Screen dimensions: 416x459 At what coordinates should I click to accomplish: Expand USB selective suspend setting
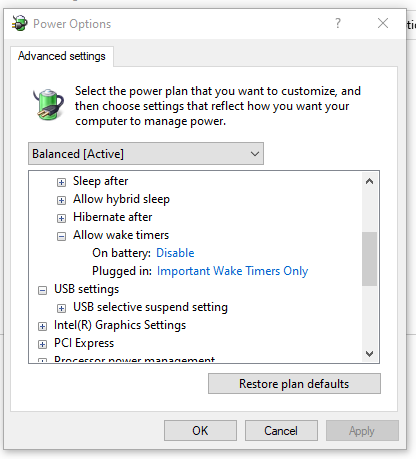pos(61,308)
